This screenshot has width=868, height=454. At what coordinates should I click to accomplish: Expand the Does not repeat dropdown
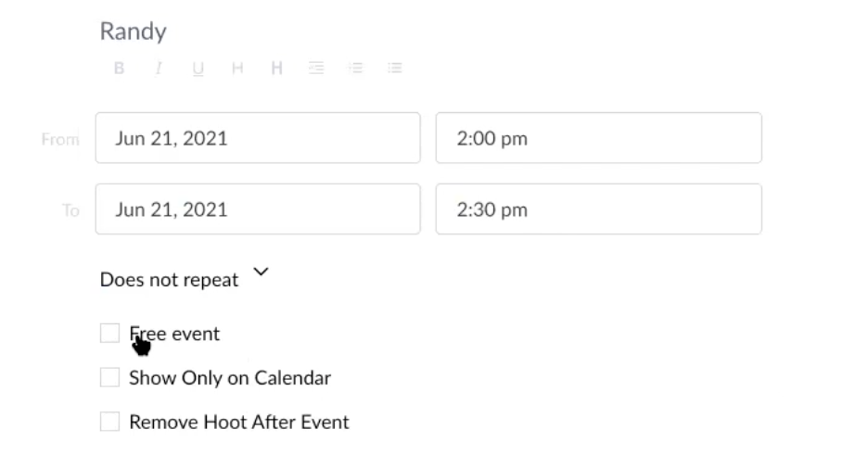[x=261, y=272]
